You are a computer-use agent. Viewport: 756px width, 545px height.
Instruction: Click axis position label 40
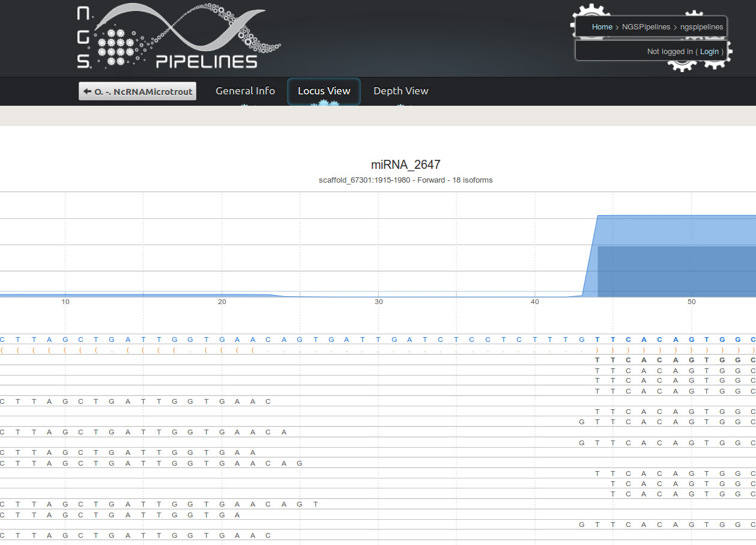535,302
